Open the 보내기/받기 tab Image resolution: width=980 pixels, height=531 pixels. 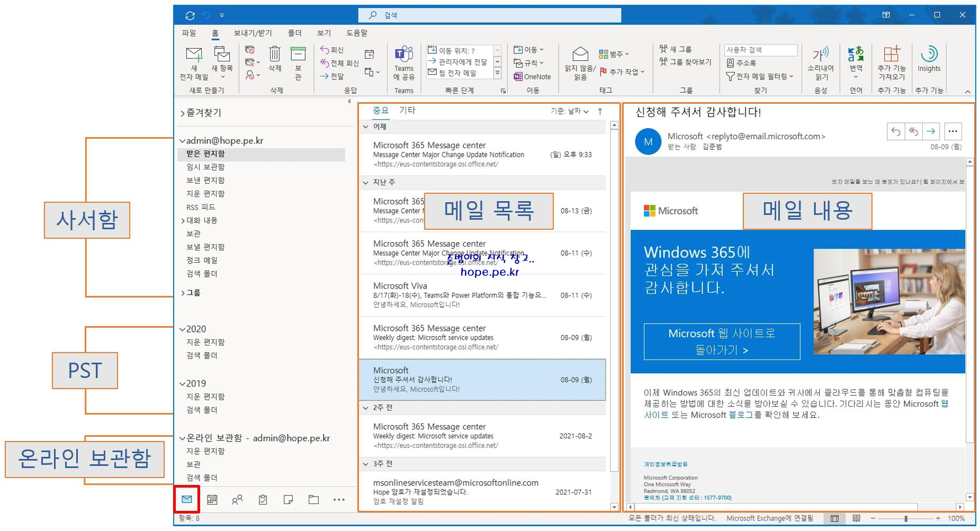click(x=253, y=33)
